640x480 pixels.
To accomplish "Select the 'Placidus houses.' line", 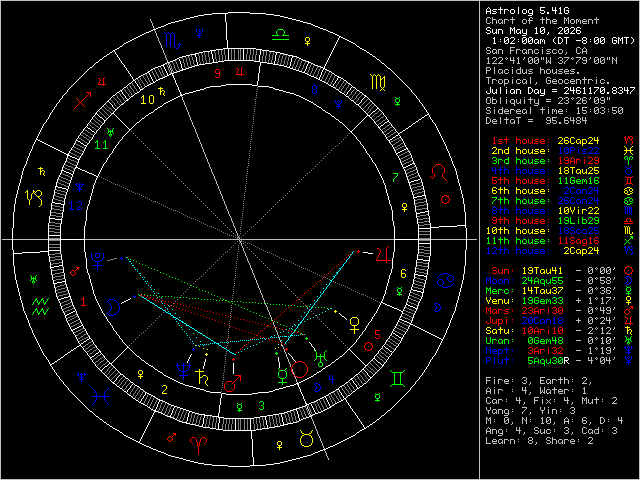I will 533,71.
